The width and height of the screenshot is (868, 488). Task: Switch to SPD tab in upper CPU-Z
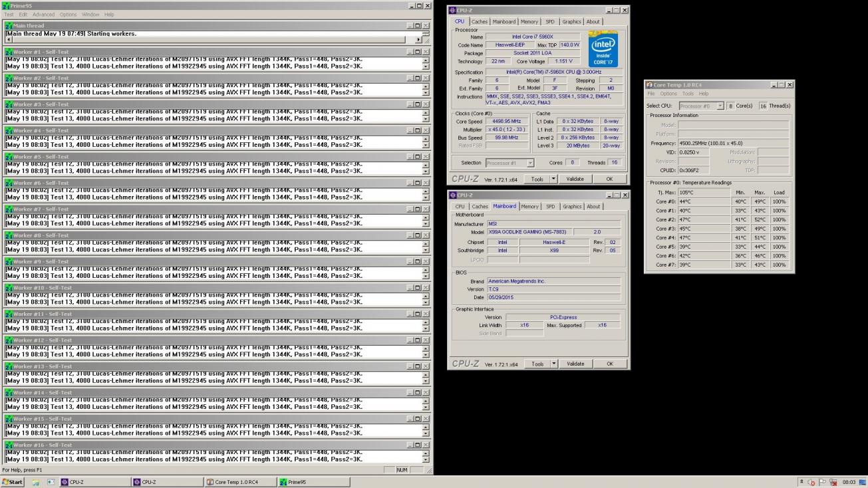(550, 21)
